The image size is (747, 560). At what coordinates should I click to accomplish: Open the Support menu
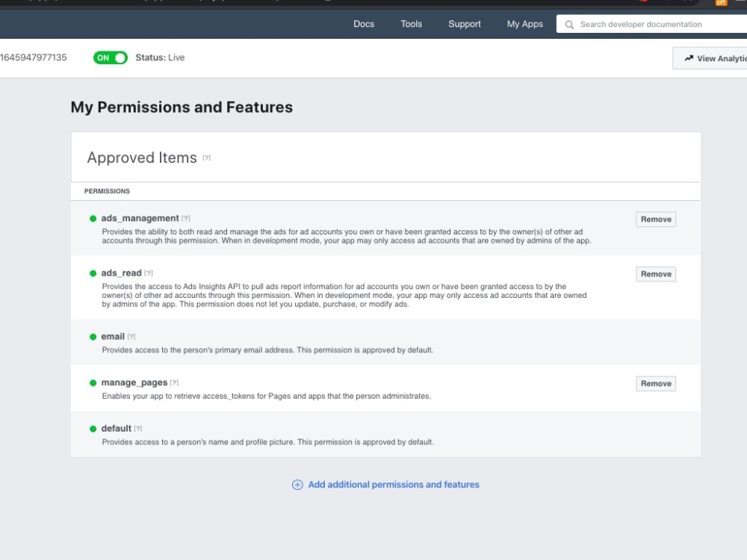point(465,24)
